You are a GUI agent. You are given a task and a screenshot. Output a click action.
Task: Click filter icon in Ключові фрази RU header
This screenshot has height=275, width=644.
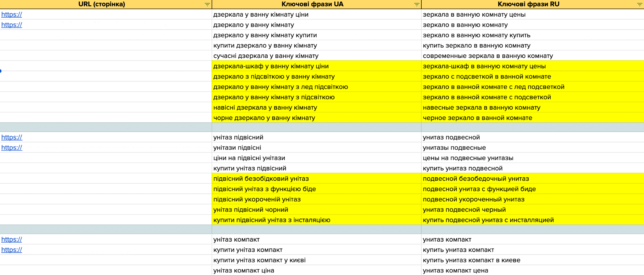(639, 4)
